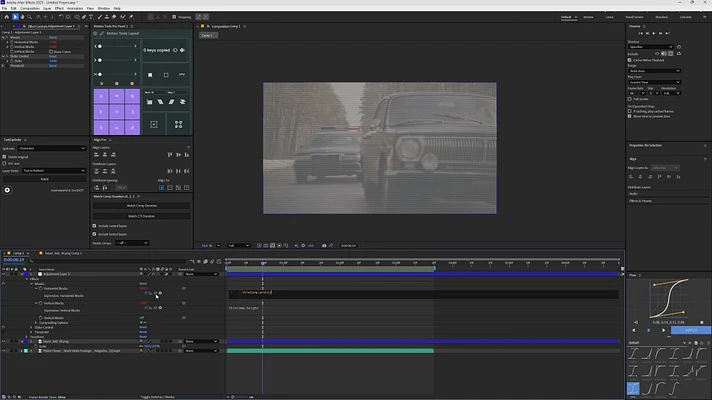Click Align left edges icon in Align Pro

point(96,155)
